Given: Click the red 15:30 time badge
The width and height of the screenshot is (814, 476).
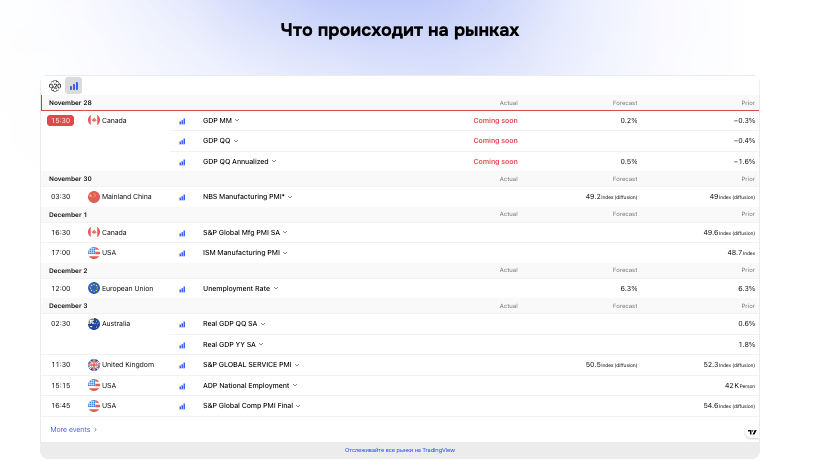Looking at the screenshot, I should coord(60,120).
